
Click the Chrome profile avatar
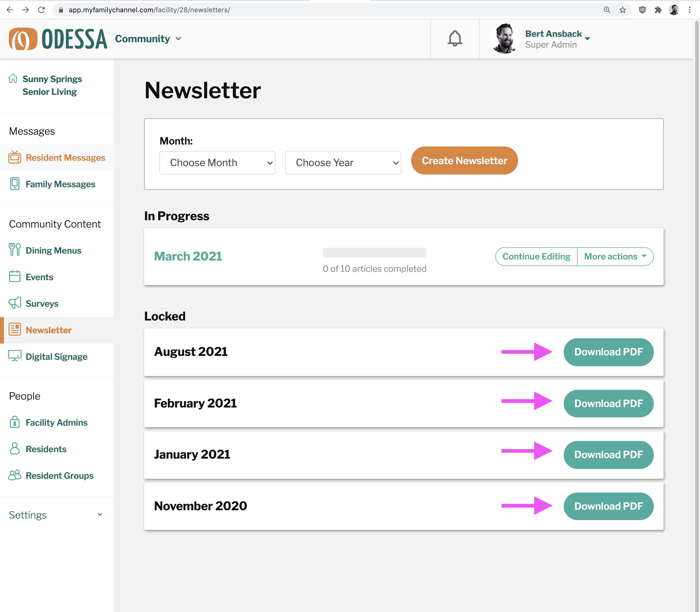click(674, 10)
